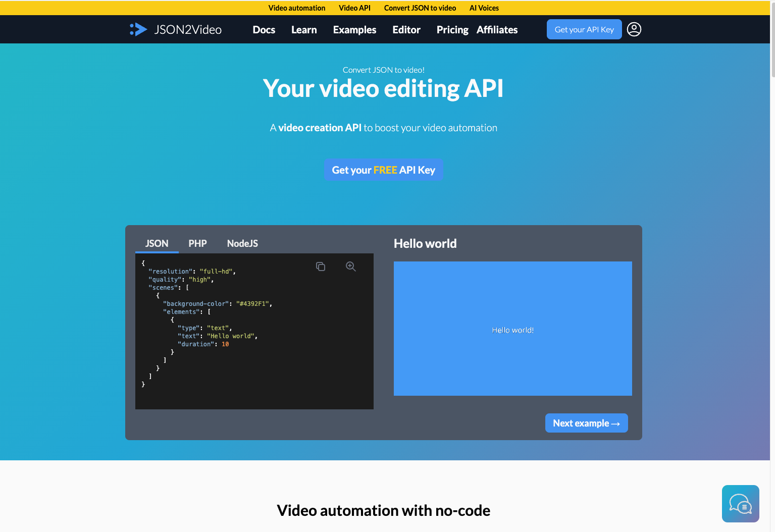Open the Docs menu
The width and height of the screenshot is (775, 532).
264,30
